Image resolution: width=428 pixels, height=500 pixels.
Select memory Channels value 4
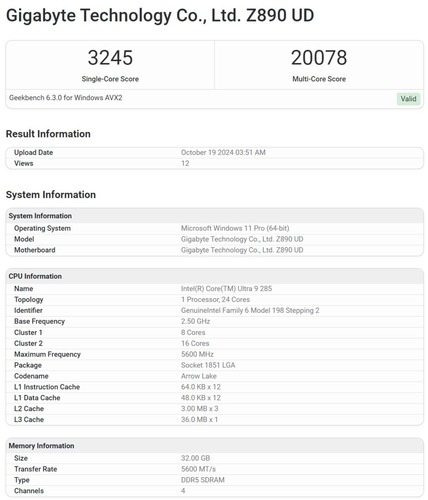[183, 491]
